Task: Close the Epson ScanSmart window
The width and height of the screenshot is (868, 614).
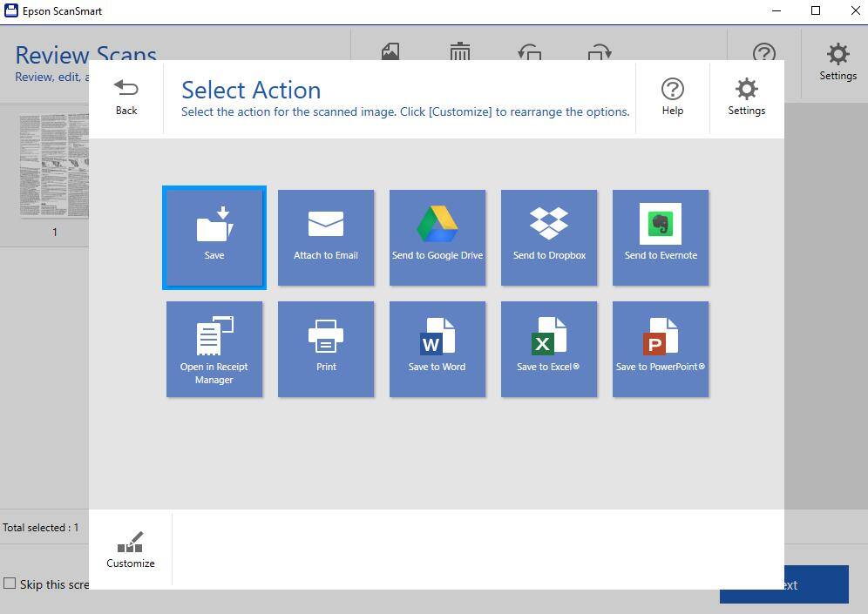Action: coord(856,11)
